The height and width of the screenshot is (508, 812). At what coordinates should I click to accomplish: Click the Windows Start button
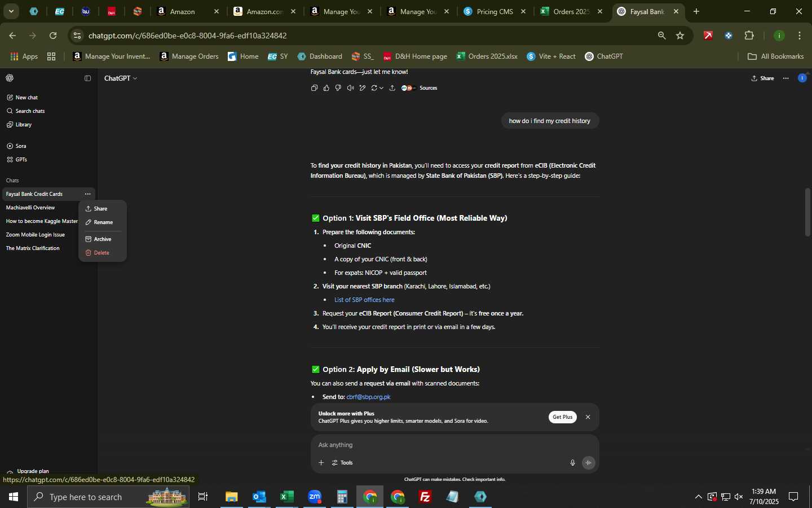13,497
